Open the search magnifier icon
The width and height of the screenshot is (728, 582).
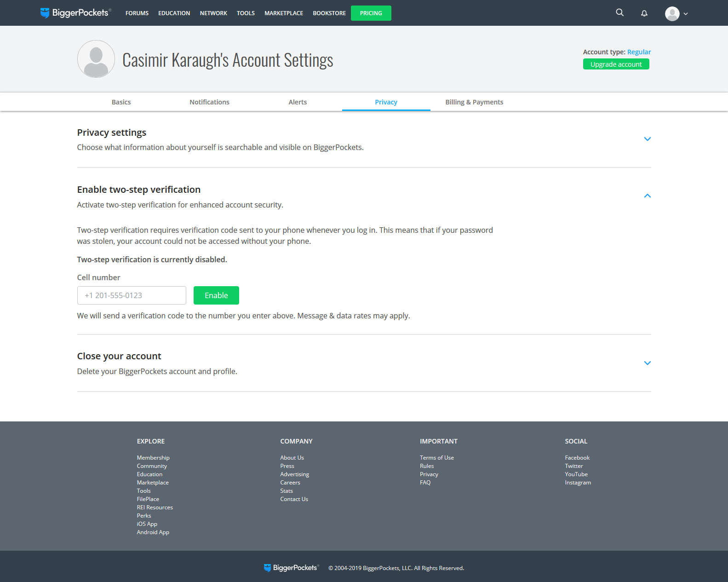(x=620, y=13)
